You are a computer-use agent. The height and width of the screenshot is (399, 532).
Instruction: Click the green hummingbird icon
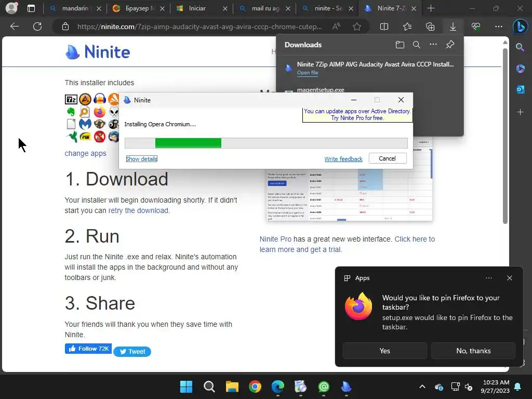(72, 137)
